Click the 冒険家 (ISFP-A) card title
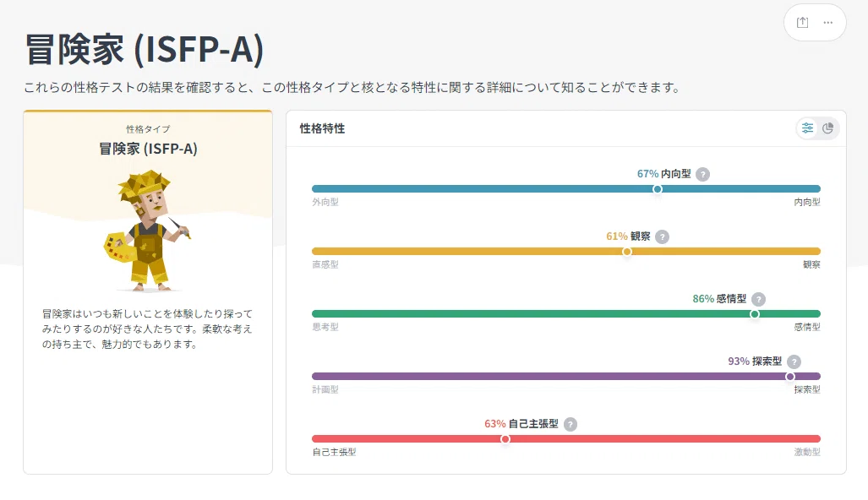 tap(148, 149)
